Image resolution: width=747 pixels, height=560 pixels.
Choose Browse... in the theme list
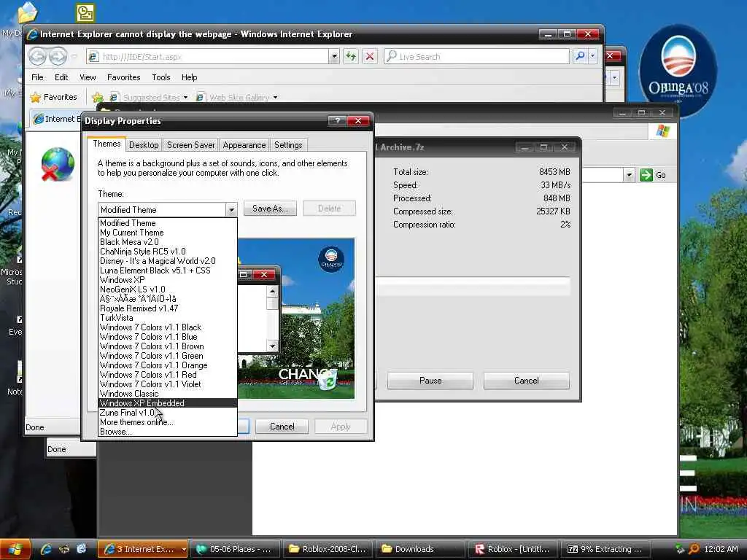tap(167, 432)
